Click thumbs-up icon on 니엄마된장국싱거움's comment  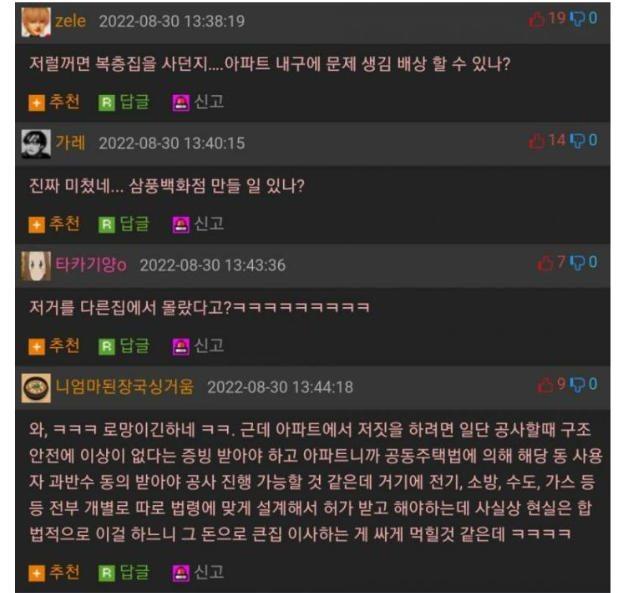pos(545,385)
